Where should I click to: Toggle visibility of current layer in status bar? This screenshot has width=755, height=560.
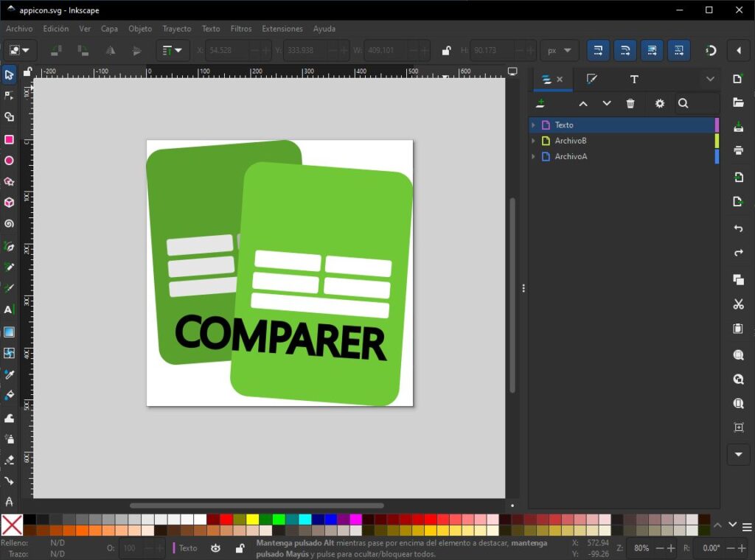coord(215,548)
